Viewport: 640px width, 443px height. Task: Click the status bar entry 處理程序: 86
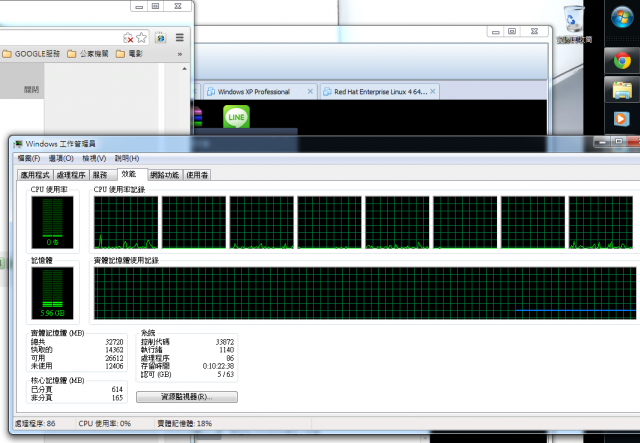coord(35,423)
